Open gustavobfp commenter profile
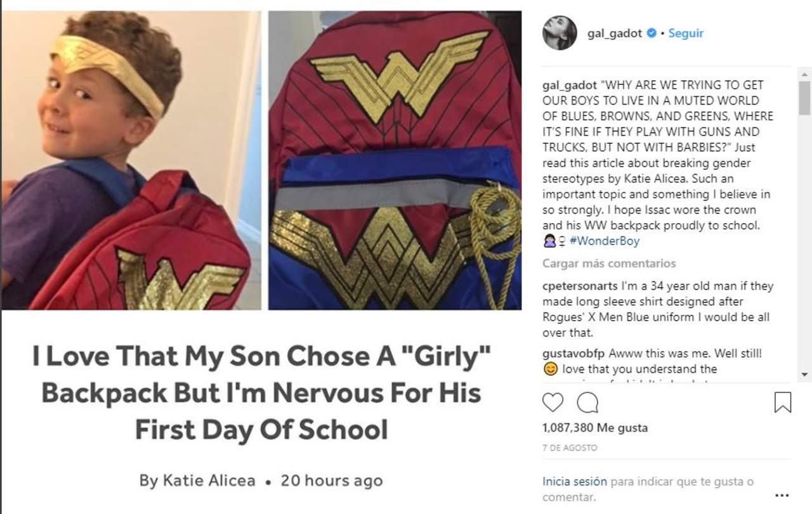 click(572, 354)
